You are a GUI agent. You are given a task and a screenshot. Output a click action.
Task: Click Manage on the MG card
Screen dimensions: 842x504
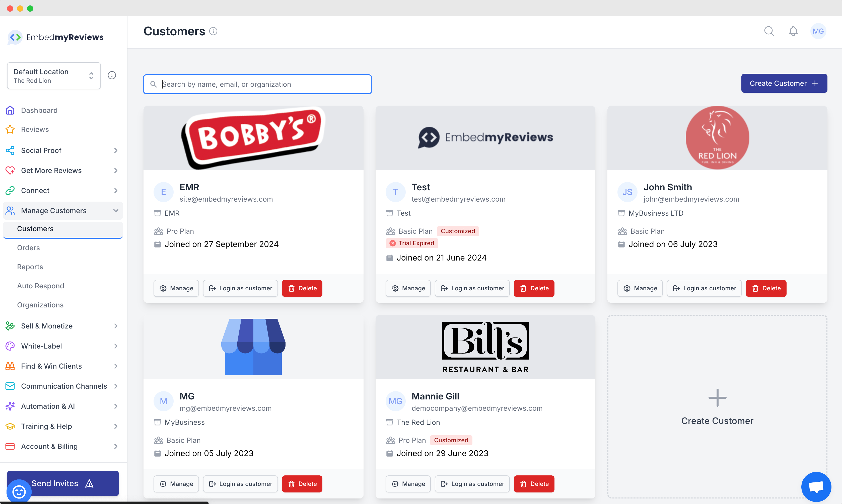tap(176, 484)
